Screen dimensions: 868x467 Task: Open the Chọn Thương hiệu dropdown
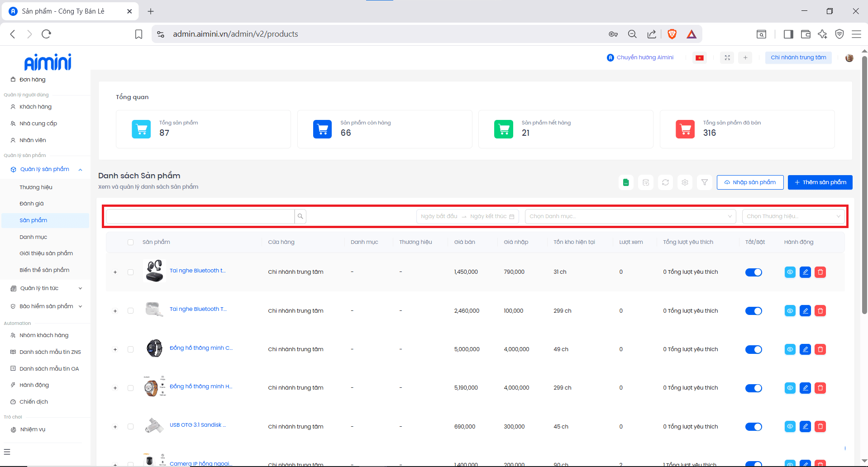pyautogui.click(x=793, y=216)
